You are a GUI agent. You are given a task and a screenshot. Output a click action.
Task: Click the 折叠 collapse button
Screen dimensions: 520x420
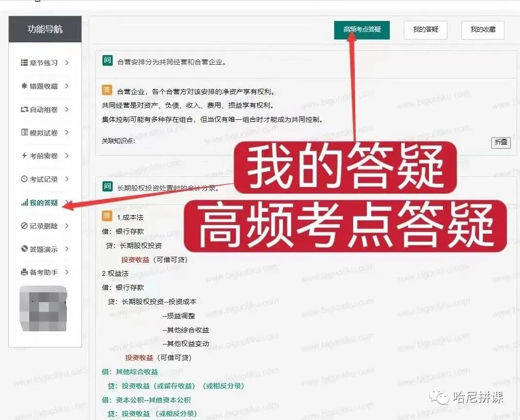[x=501, y=142]
